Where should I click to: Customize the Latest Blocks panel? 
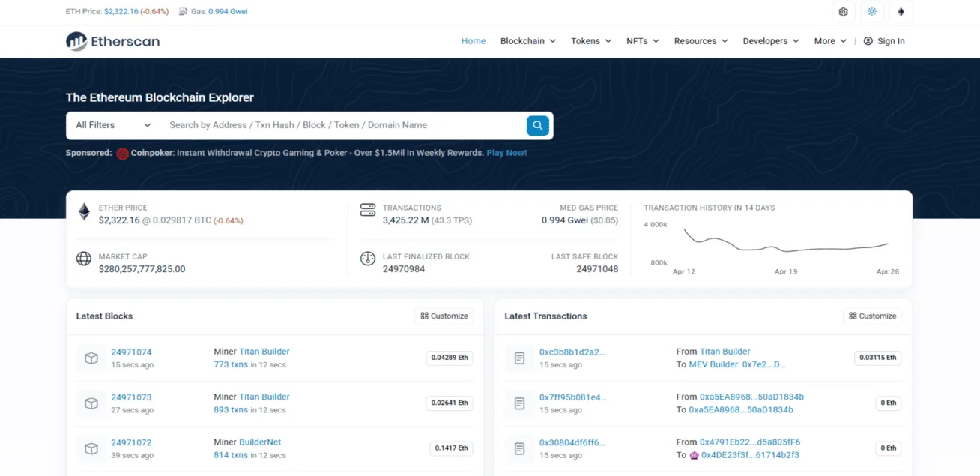[x=444, y=316]
